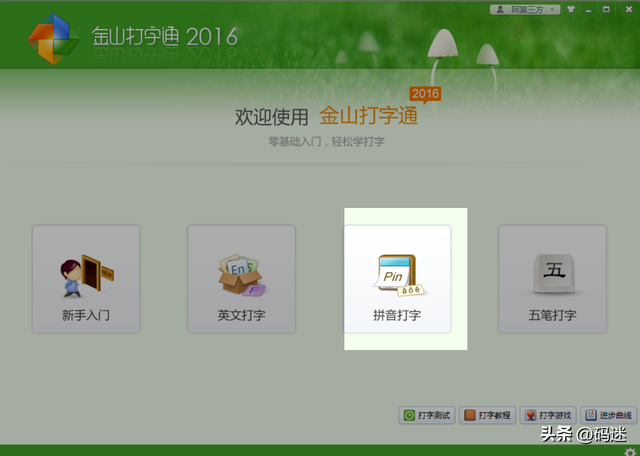This screenshot has width=640, height=456.
Task: Open settings gear at bottom right
Action: click(630, 452)
